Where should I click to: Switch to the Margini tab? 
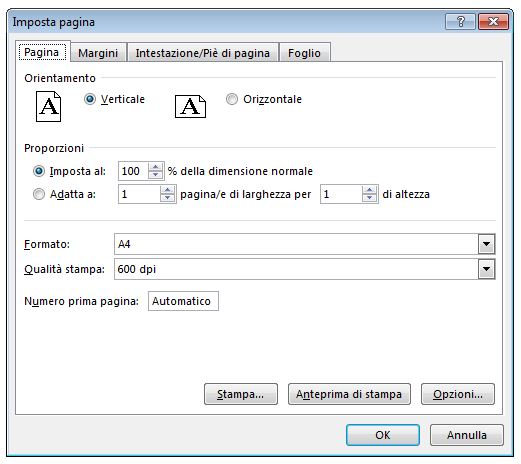pyautogui.click(x=98, y=53)
